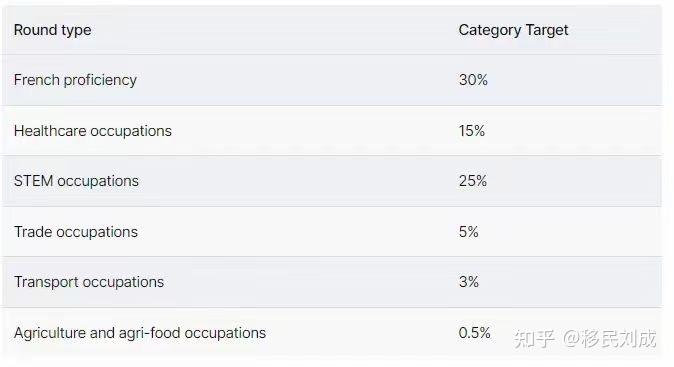This screenshot has height=367, width=674.
Task: Click the 15% target value
Action: pyautogui.click(x=472, y=131)
